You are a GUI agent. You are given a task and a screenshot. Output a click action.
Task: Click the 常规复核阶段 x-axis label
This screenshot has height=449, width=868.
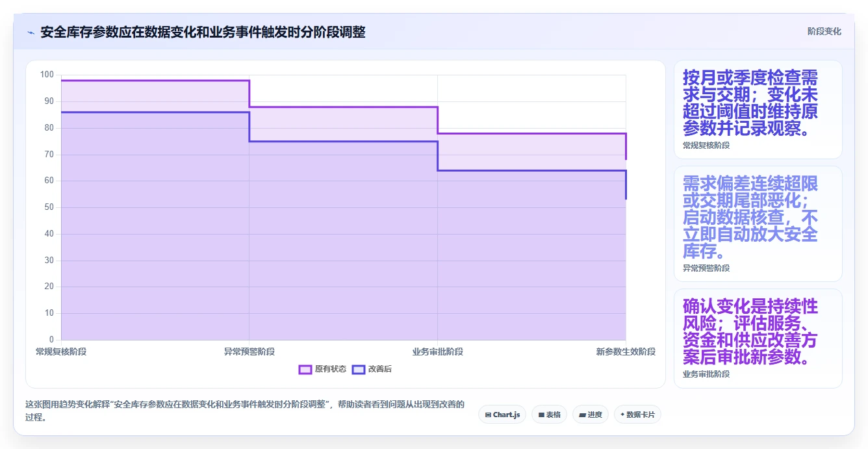click(x=61, y=352)
